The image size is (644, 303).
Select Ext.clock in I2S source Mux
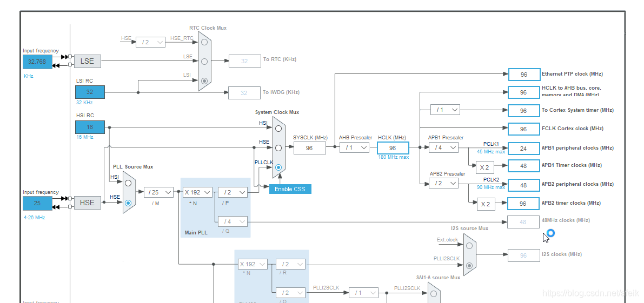tap(469, 245)
